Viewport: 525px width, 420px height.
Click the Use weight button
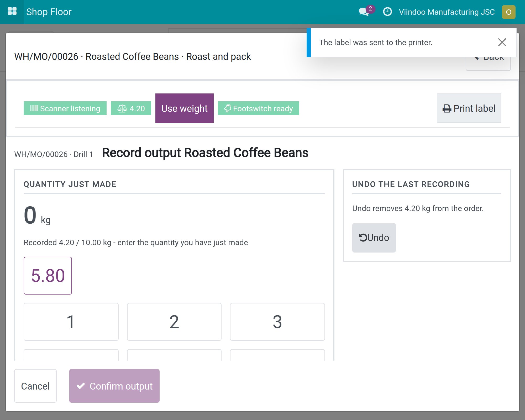[185, 108]
